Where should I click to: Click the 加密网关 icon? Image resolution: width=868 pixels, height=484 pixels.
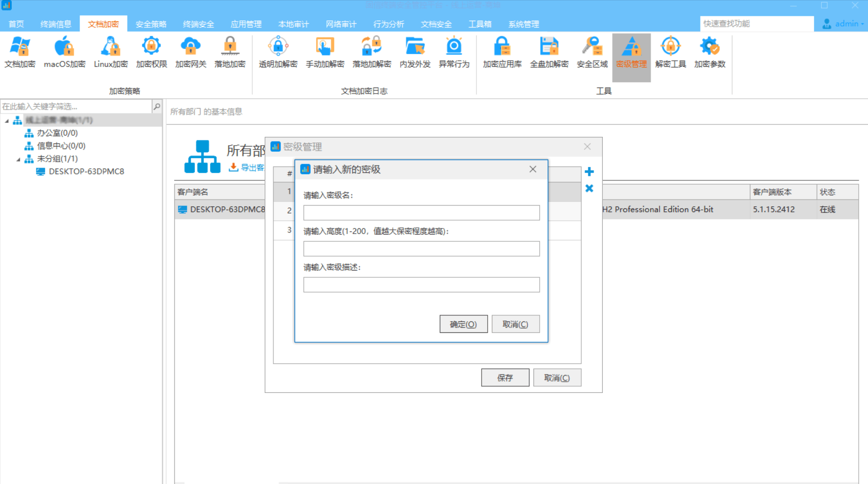coord(191,51)
